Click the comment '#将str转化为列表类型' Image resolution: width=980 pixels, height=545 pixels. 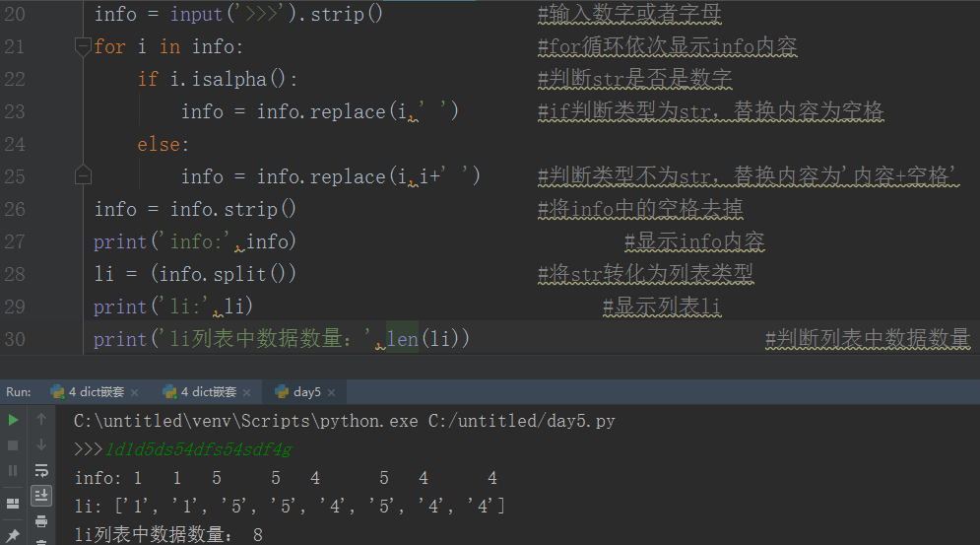(646, 274)
